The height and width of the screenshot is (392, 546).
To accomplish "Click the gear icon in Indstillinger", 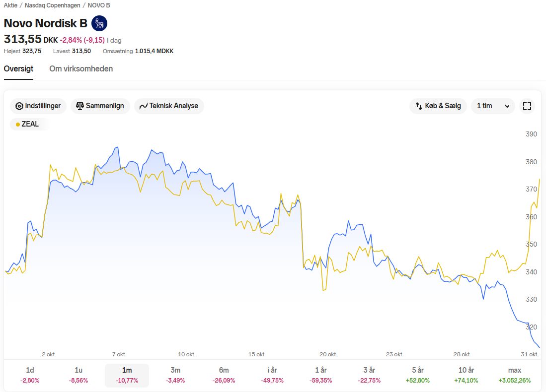I will (x=19, y=106).
